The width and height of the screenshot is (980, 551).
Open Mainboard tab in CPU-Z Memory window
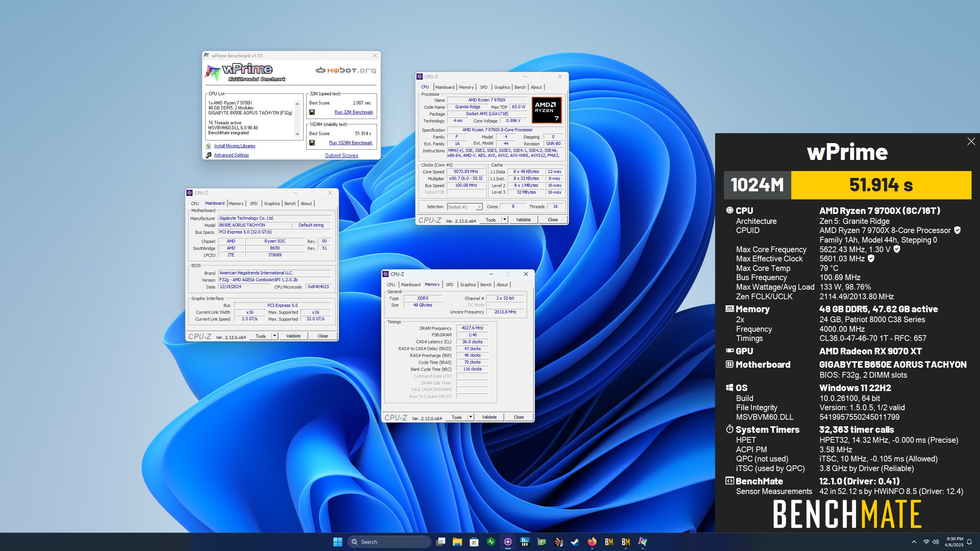pyautogui.click(x=411, y=285)
